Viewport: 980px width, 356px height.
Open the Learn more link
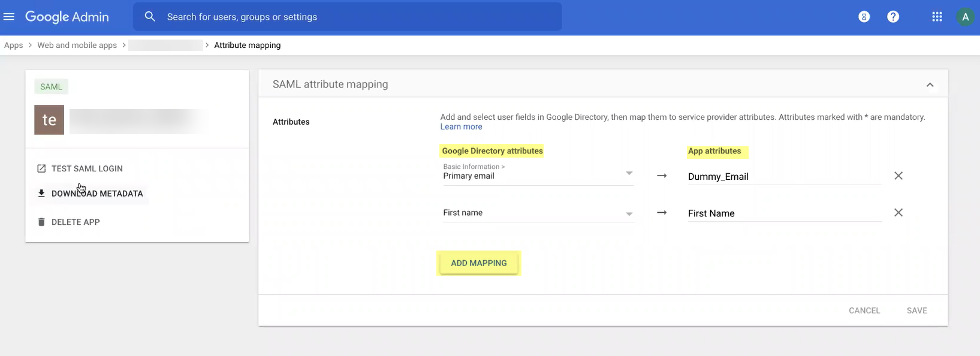tap(461, 127)
